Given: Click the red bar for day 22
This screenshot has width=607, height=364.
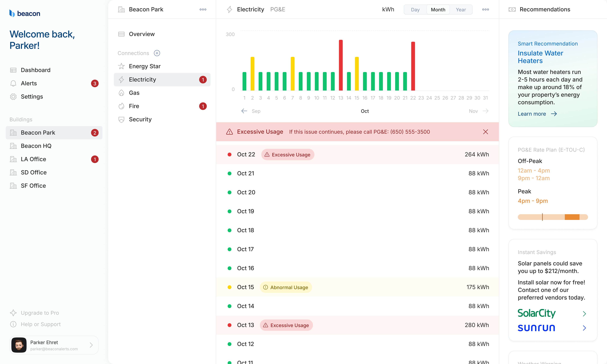Looking at the screenshot, I should (x=413, y=66).
